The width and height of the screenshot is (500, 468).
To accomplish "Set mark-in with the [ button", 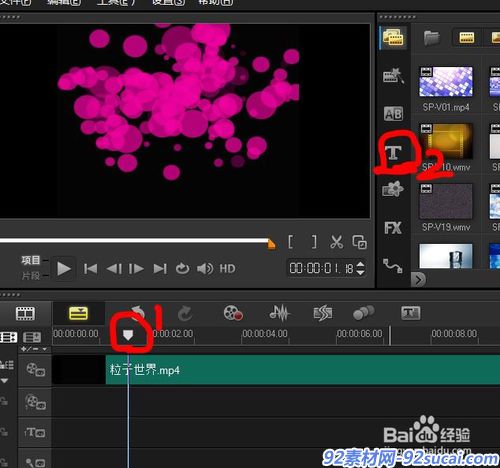I will click(x=291, y=242).
